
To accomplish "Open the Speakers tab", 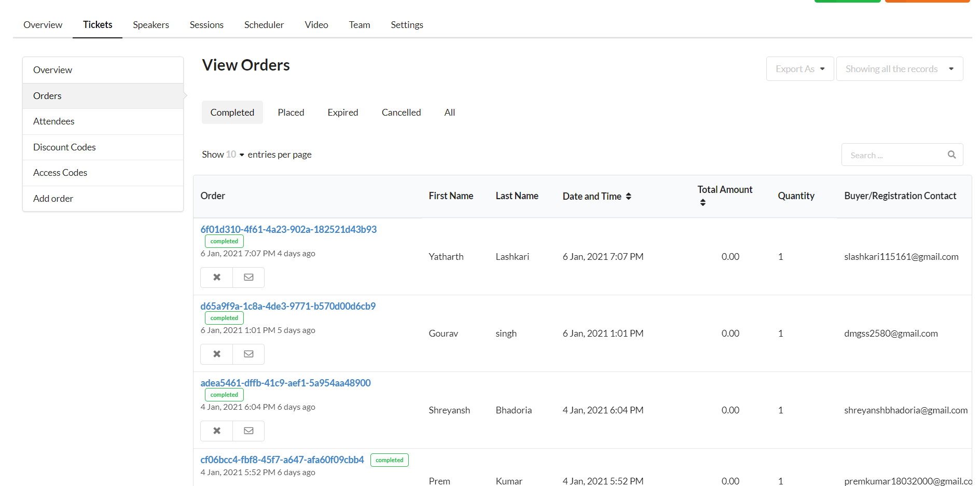I will (x=151, y=25).
